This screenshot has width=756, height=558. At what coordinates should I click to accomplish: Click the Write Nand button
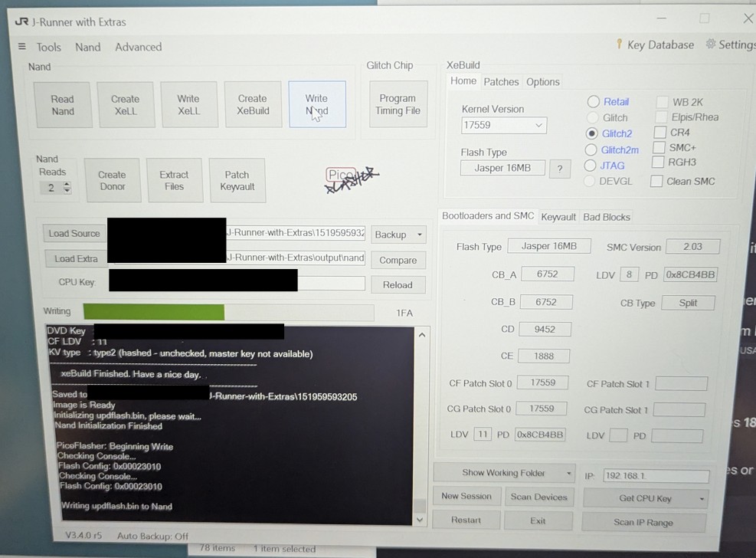tap(317, 104)
